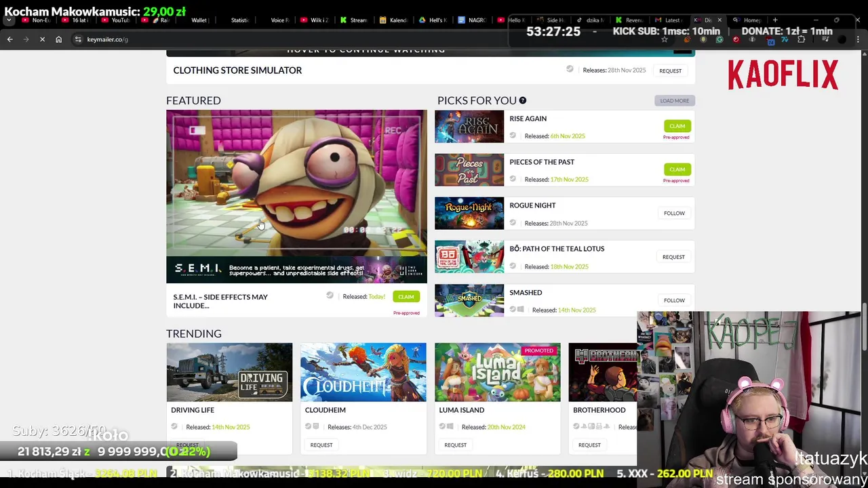This screenshot has height=488, width=868.
Task: Click the browser forward arrow
Action: click(26, 39)
